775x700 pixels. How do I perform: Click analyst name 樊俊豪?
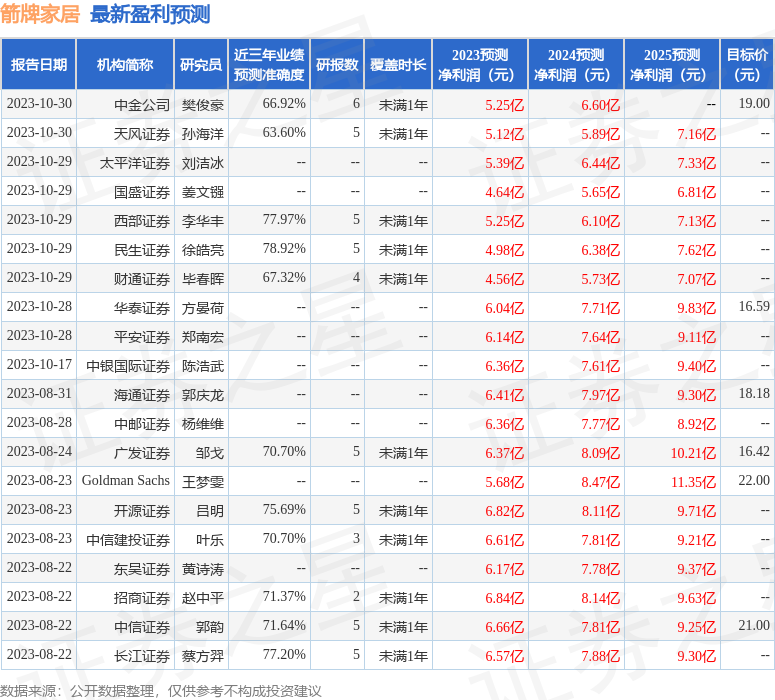(203, 105)
